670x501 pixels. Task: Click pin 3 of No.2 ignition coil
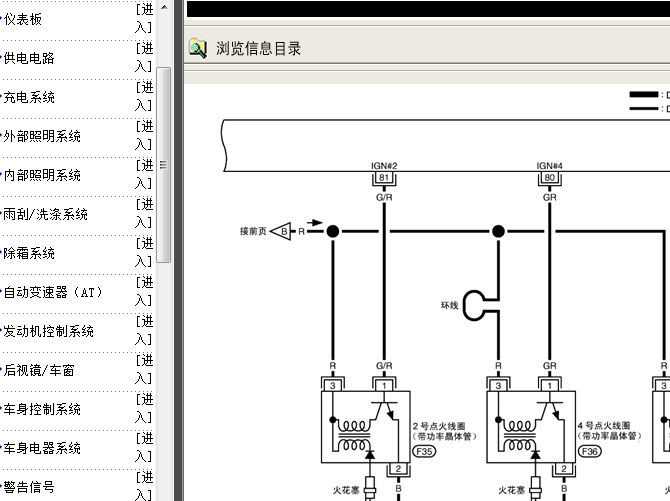[x=332, y=386]
